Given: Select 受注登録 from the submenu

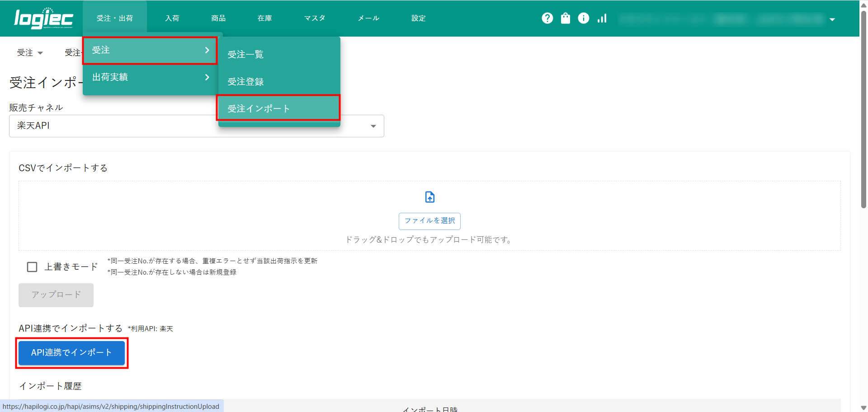Looking at the screenshot, I should pyautogui.click(x=245, y=82).
